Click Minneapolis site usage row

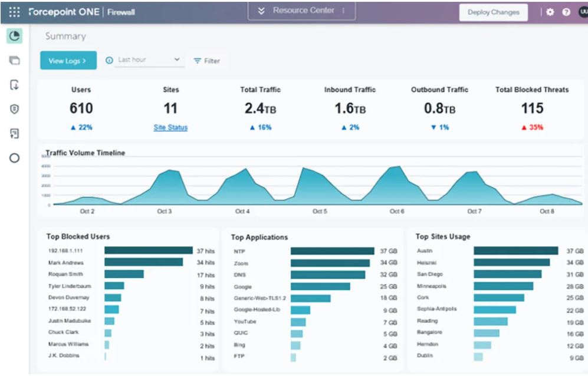[500, 286]
